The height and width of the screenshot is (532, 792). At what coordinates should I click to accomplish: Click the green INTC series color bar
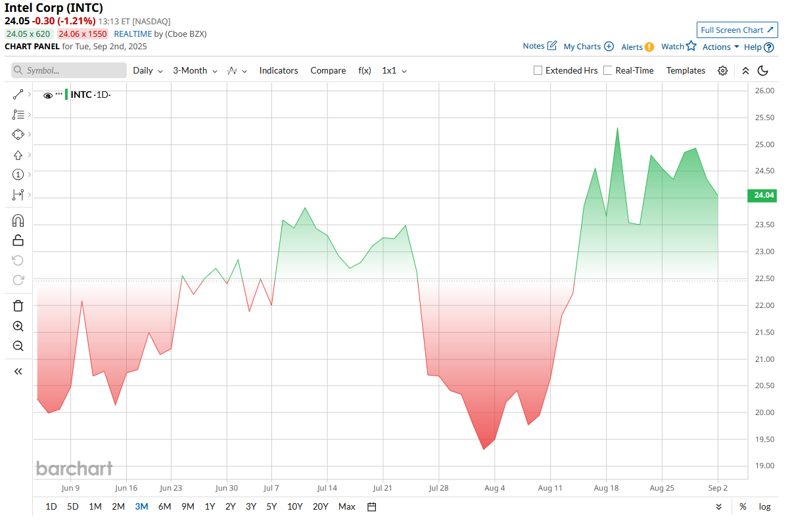[66, 95]
